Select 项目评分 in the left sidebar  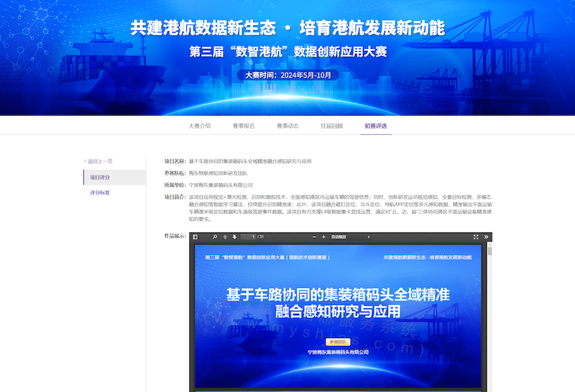[x=115, y=177]
